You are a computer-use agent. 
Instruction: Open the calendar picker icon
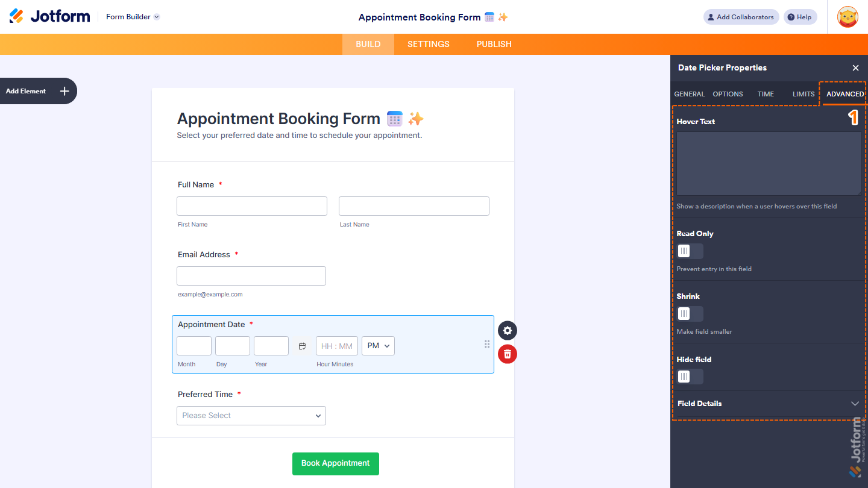303,346
